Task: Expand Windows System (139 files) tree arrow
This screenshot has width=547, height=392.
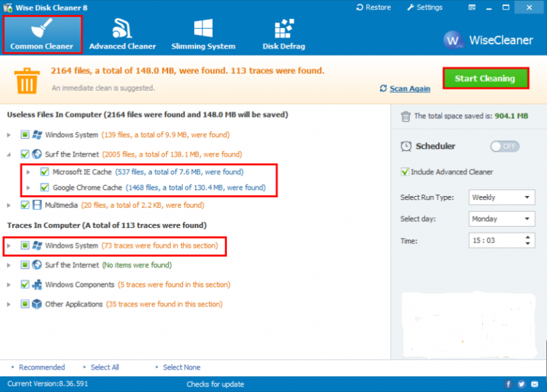Action: pos(9,135)
